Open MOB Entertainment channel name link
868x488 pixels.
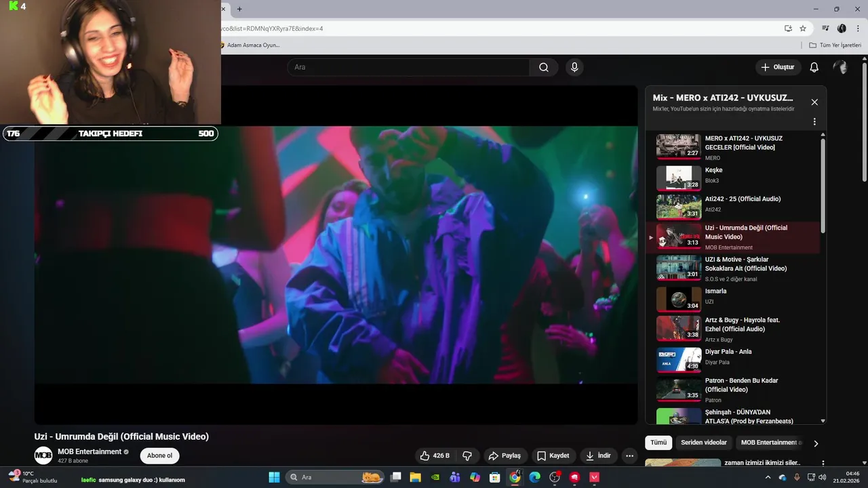pos(89,451)
